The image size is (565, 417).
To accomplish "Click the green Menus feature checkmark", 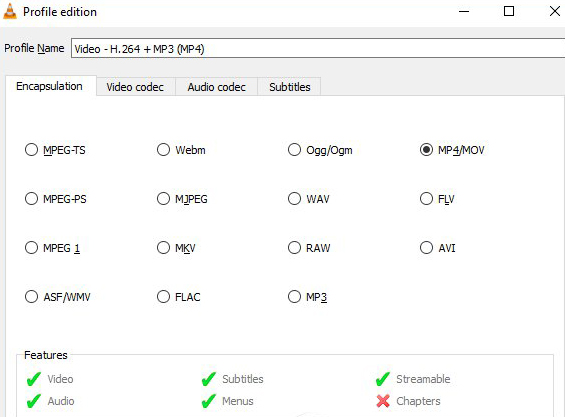I will [x=209, y=401].
